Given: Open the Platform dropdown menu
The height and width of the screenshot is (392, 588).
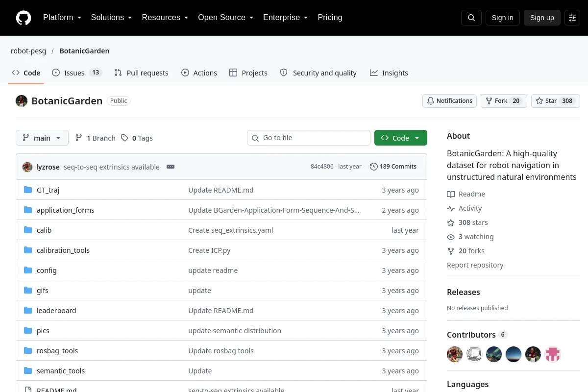Looking at the screenshot, I should 62,18.
